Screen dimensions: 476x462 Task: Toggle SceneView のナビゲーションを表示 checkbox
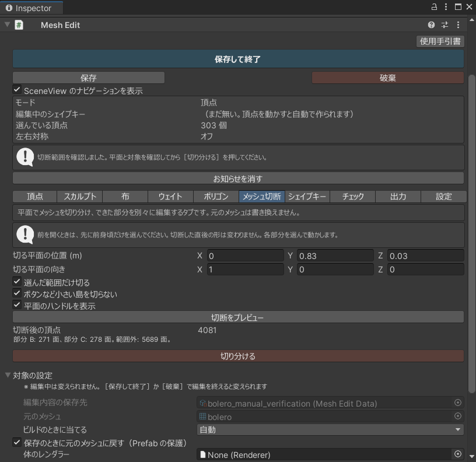coord(17,90)
